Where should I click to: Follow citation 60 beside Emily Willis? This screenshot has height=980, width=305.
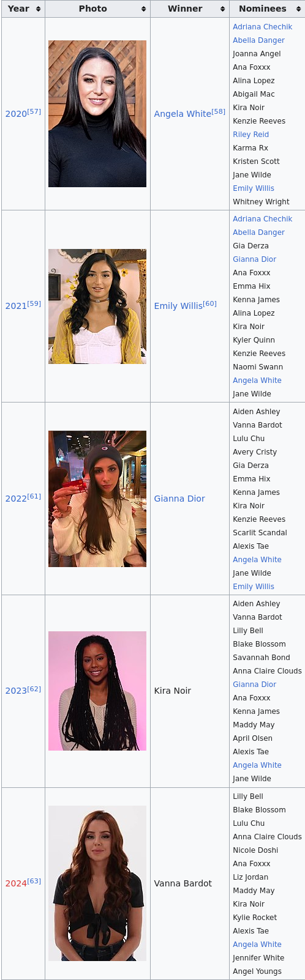pos(210,303)
